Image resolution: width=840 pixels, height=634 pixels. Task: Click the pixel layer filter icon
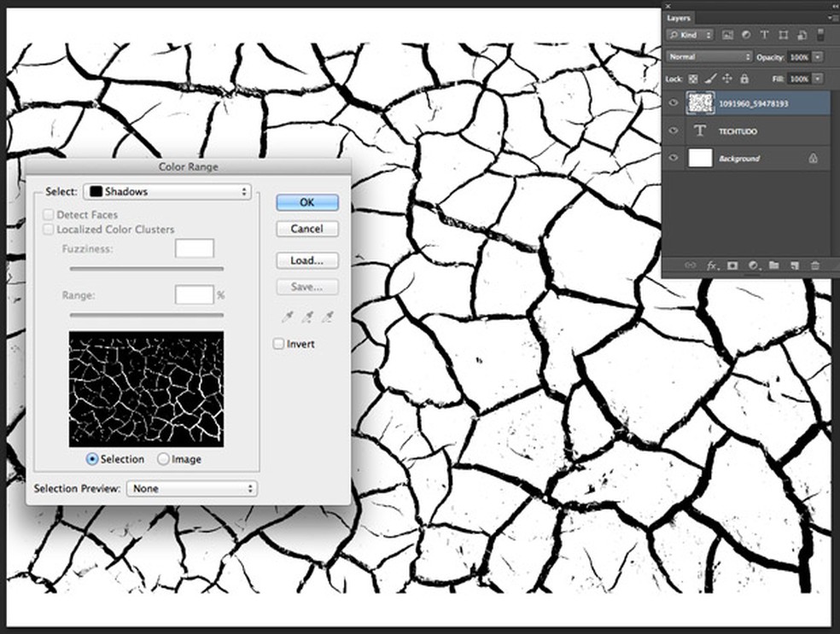(x=727, y=35)
